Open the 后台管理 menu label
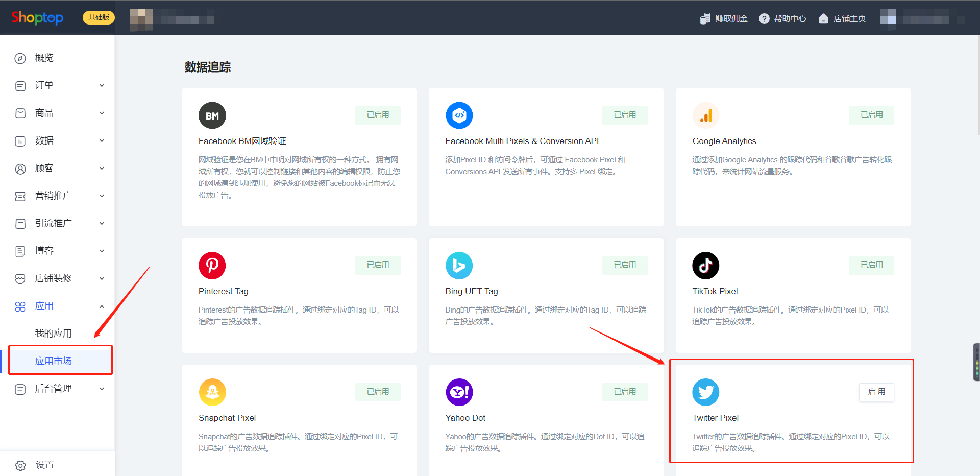 click(x=53, y=389)
